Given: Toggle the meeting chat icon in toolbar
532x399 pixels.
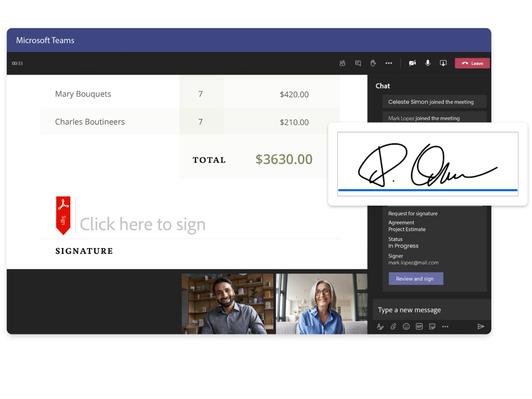Looking at the screenshot, I should tap(358, 63).
